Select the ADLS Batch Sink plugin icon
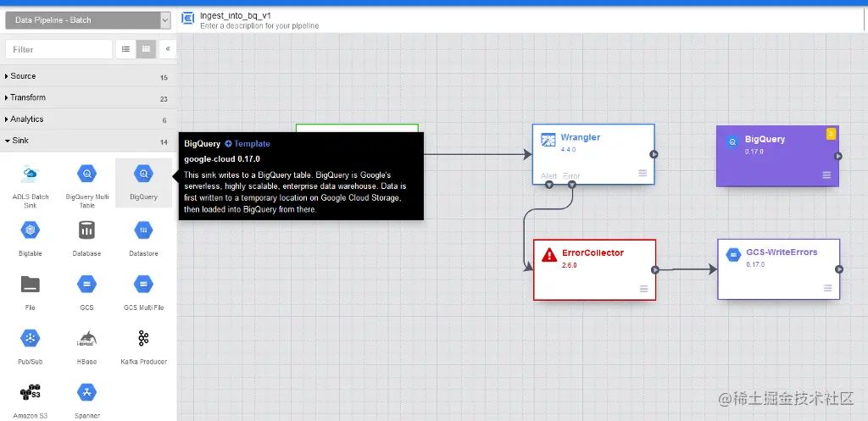This screenshot has width=868, height=421. pyautogui.click(x=31, y=174)
